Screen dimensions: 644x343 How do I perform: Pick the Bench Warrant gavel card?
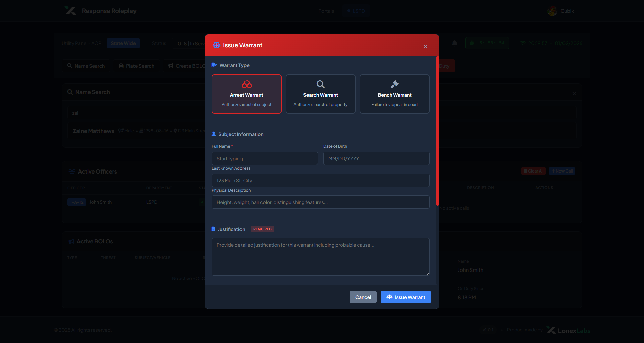[394, 94]
